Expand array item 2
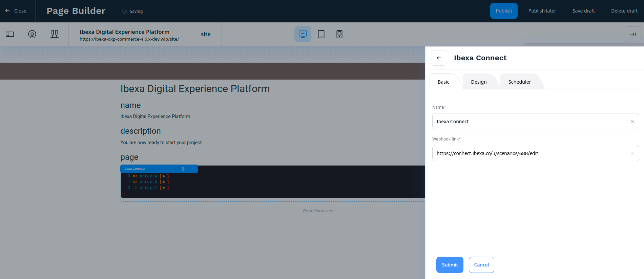Viewport: 644px width, 279px height. (164, 188)
